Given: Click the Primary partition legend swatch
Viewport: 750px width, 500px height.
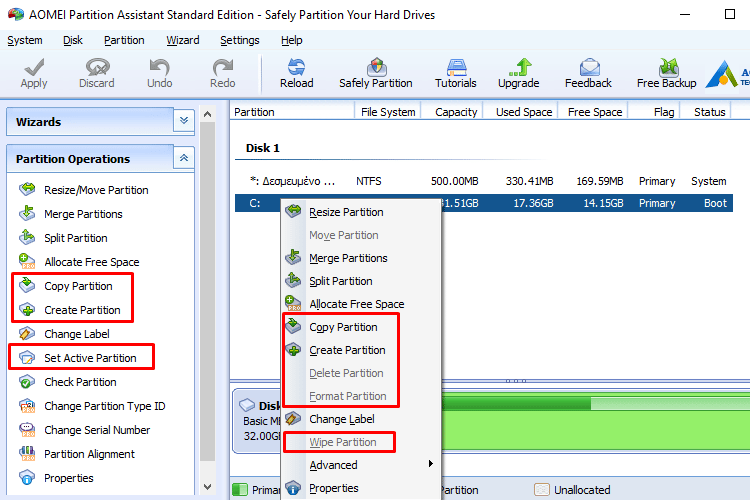Looking at the screenshot, I should click(x=240, y=489).
